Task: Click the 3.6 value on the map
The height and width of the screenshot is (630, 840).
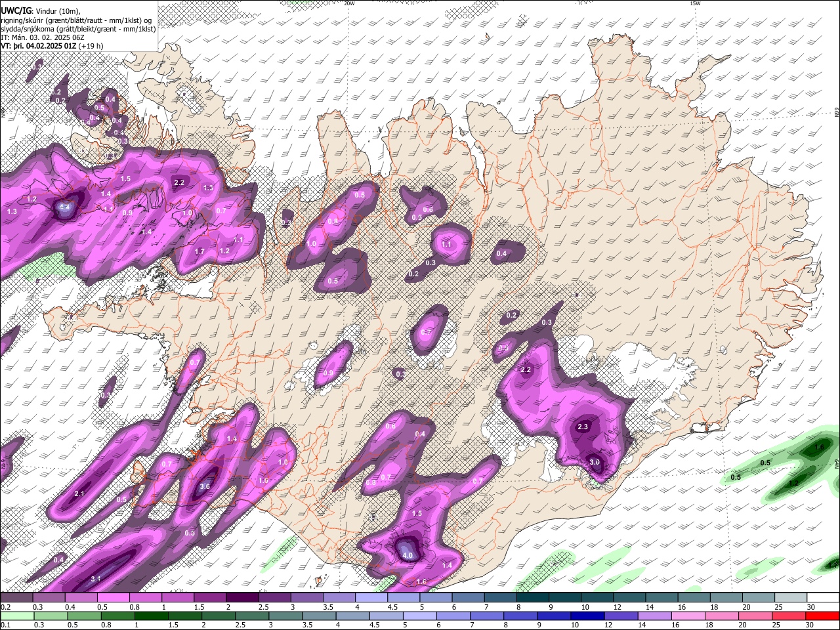Action: 205,486
